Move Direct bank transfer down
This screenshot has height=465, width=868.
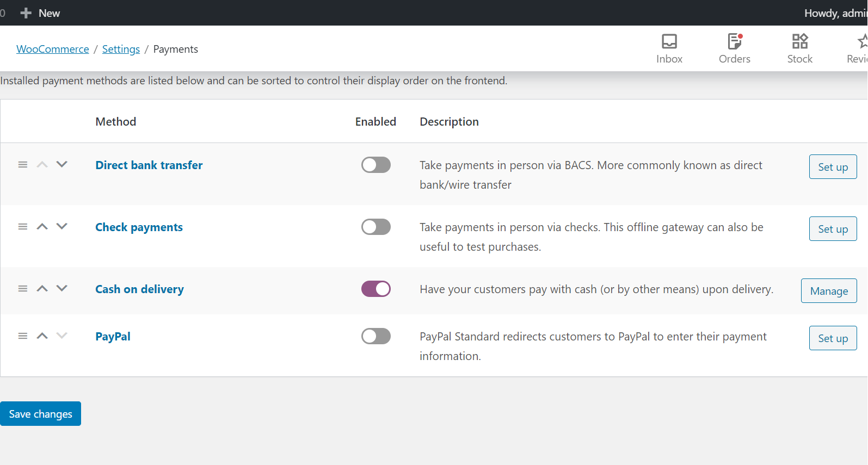[x=62, y=164]
